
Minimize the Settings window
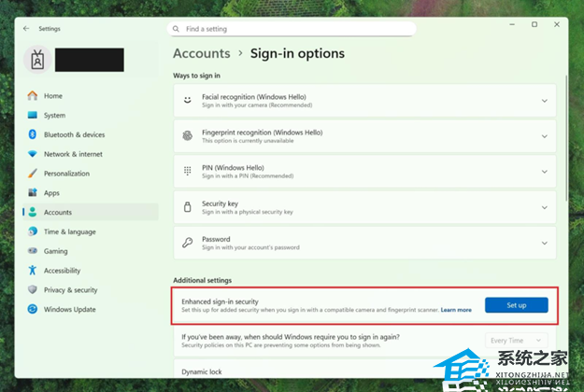pos(512,24)
